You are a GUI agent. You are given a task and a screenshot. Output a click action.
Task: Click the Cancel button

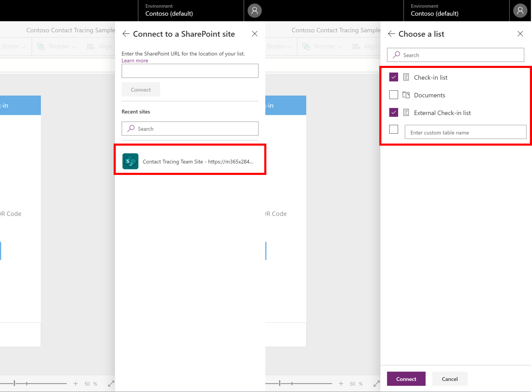pos(450,379)
